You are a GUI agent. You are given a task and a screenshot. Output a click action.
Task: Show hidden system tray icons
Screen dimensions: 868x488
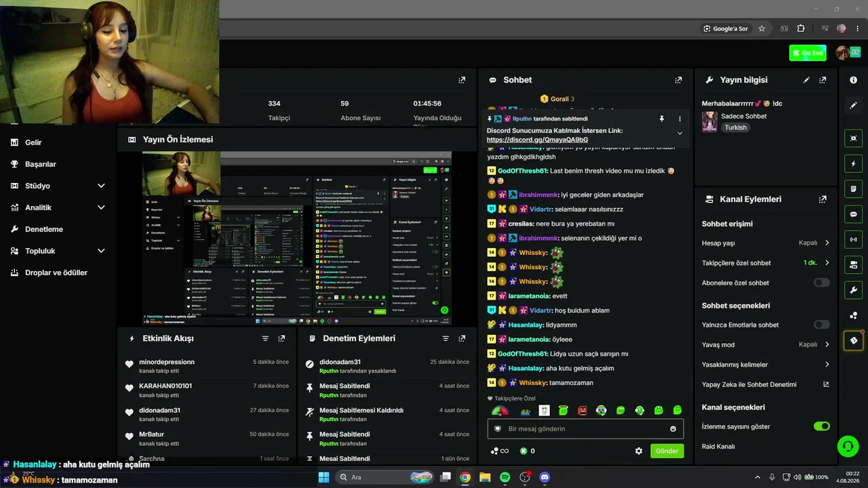[757, 477]
